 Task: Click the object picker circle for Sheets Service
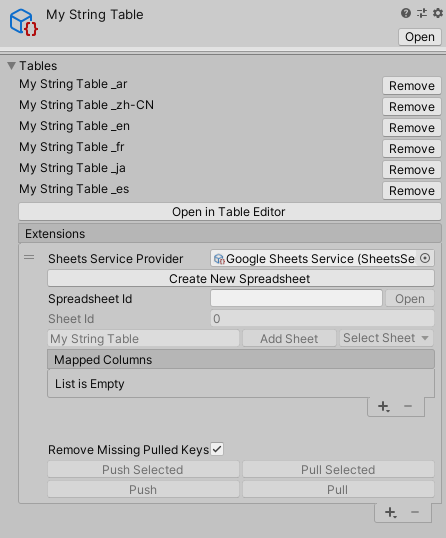coord(425,258)
